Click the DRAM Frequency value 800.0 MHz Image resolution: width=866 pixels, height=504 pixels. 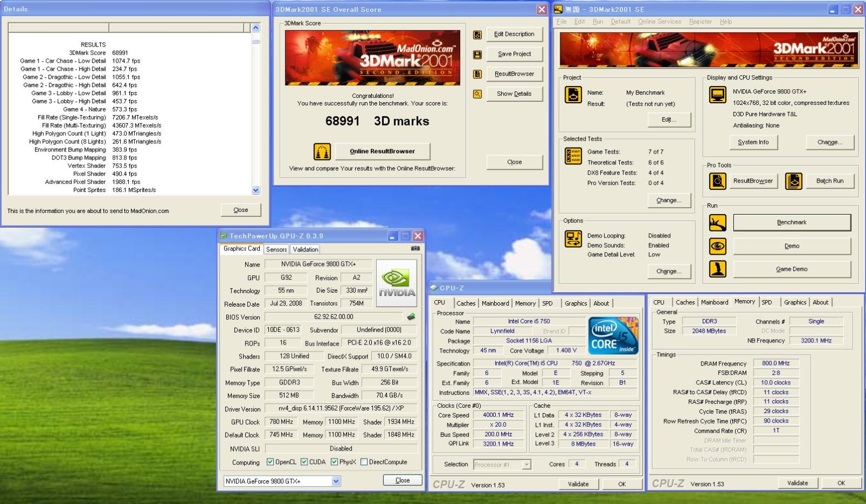tap(776, 363)
